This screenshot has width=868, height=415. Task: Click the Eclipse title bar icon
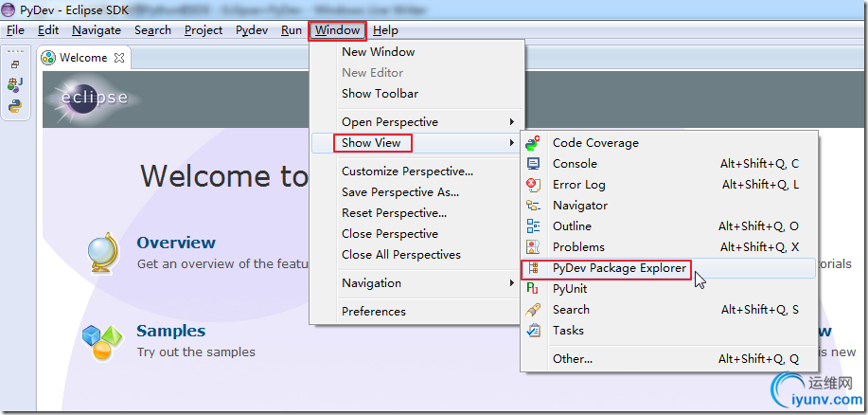click(x=9, y=10)
